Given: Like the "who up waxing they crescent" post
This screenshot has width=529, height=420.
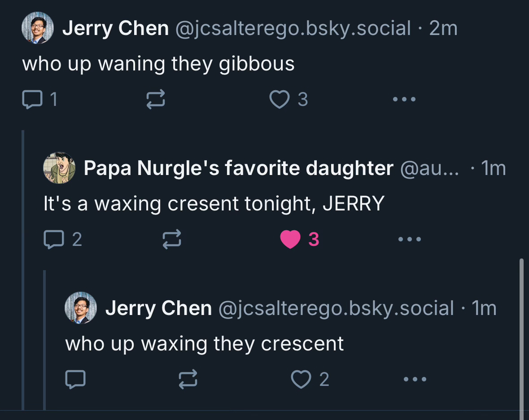Looking at the screenshot, I should (x=301, y=380).
